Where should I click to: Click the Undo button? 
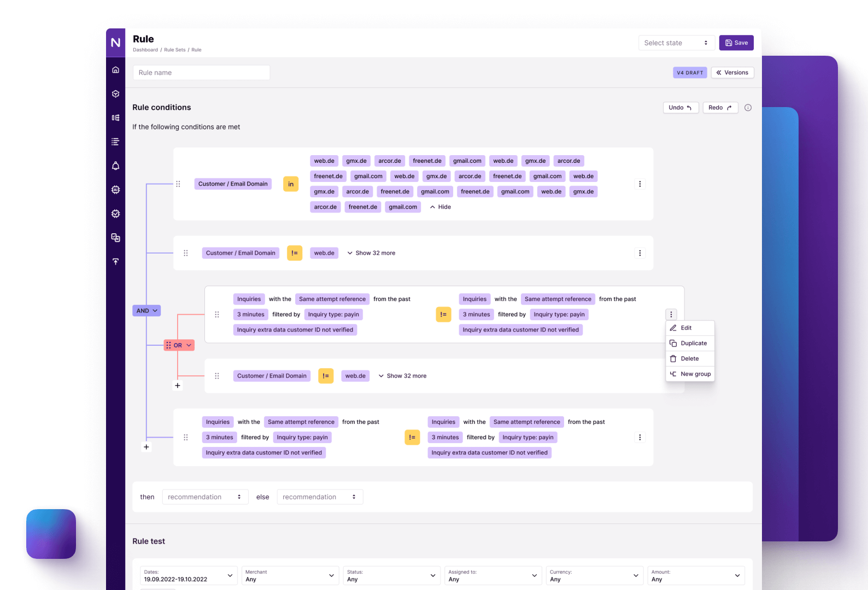(680, 108)
